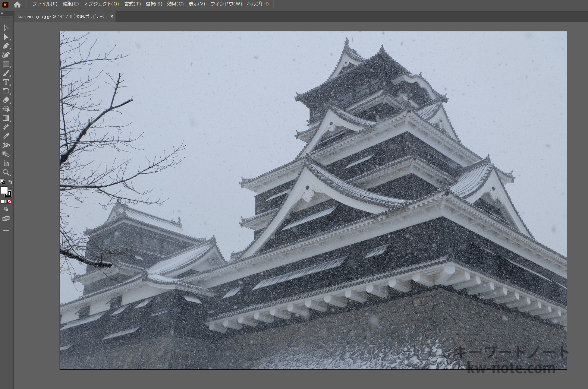Select the Zoom magnifier tool

[6, 172]
